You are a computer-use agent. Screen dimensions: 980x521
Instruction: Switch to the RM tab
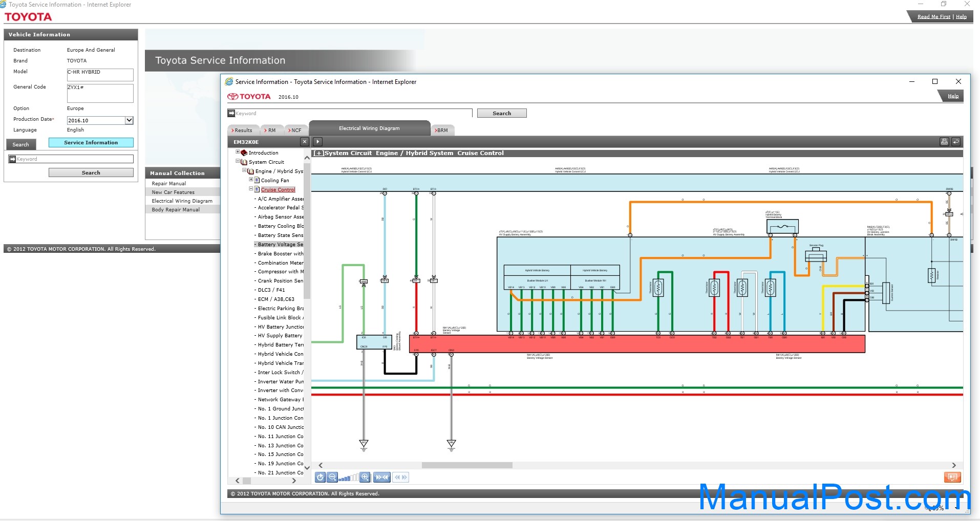click(x=271, y=130)
